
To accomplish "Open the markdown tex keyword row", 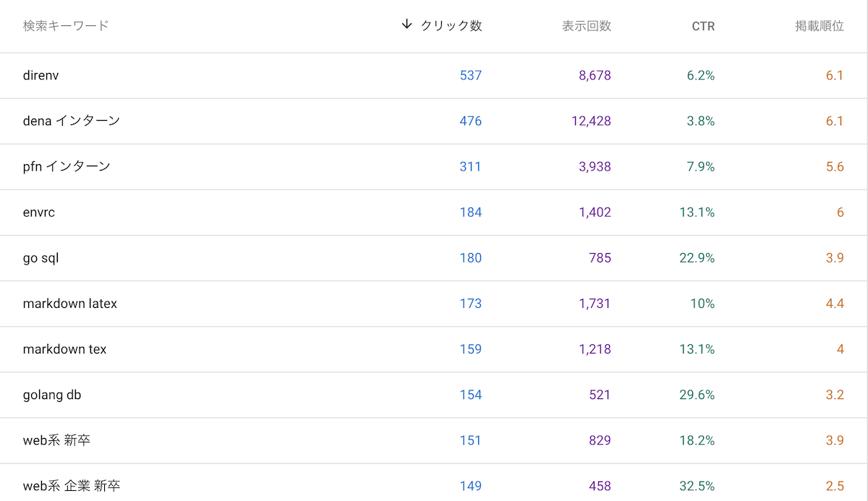I will [64, 349].
